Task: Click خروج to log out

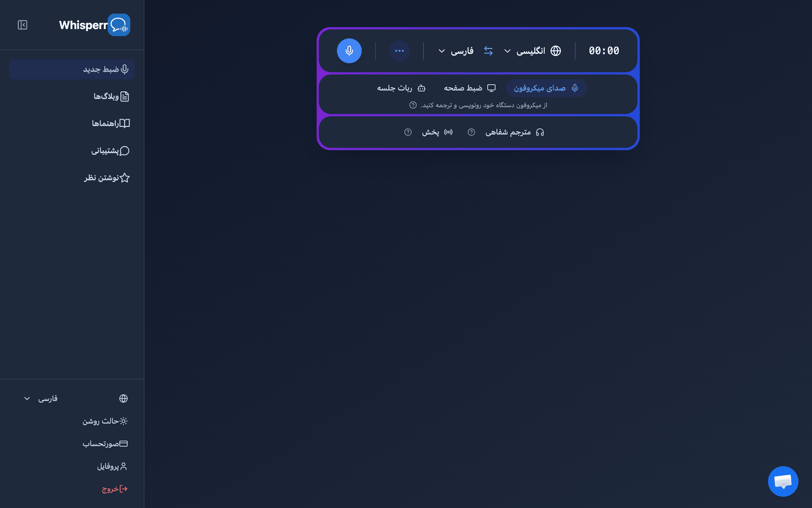Action: (x=115, y=489)
